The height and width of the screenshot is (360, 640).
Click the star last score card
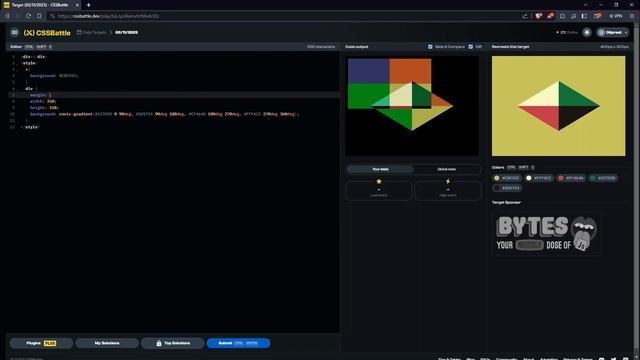coord(379,190)
